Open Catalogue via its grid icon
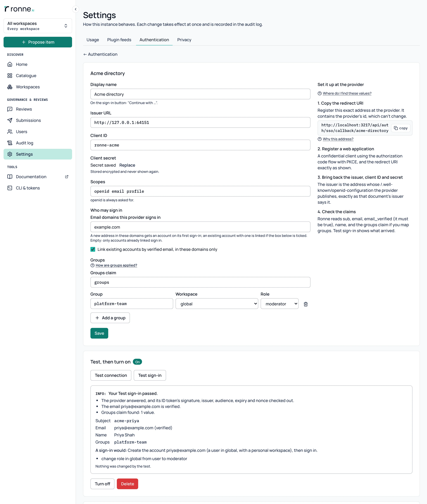The width and height of the screenshot is (427, 504). tap(10, 75)
